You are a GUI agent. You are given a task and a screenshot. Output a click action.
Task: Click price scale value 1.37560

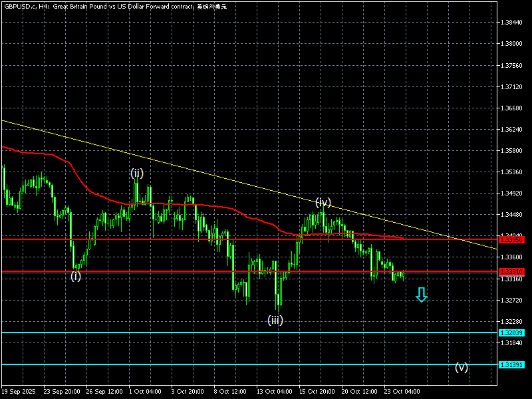click(x=511, y=65)
